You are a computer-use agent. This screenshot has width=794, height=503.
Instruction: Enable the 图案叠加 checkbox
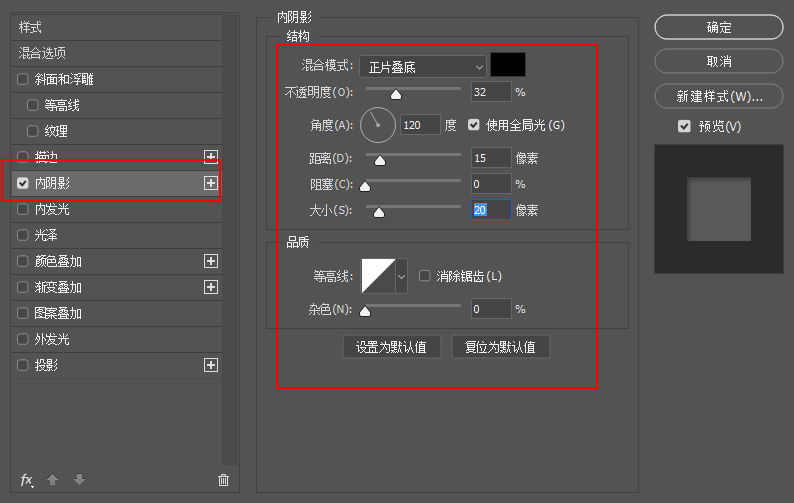coord(23,313)
